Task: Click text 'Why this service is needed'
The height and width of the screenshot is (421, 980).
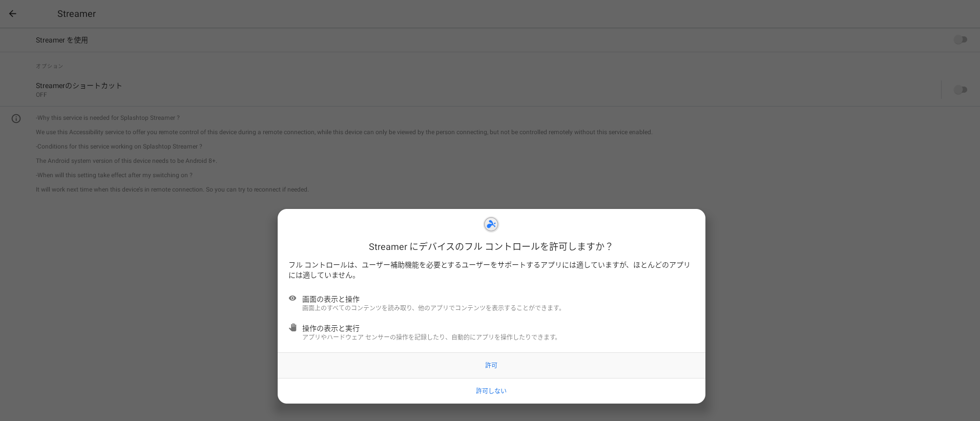Action: click(x=108, y=118)
